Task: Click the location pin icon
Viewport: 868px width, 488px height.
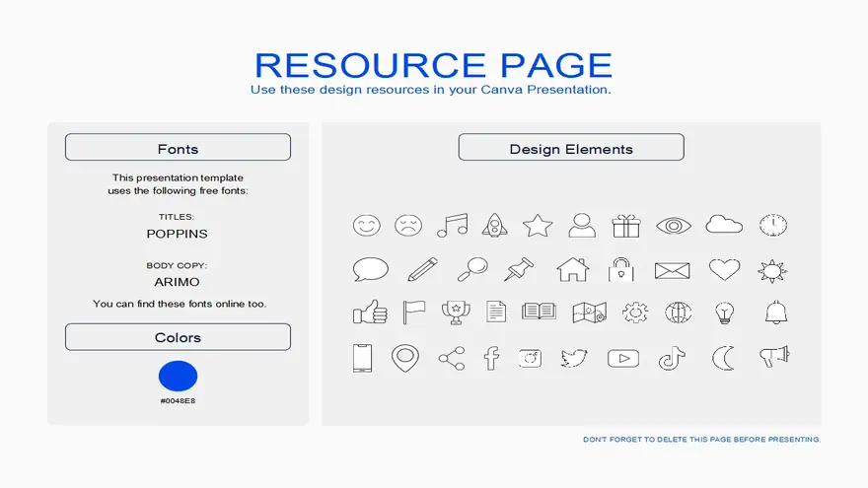Action: click(x=405, y=359)
